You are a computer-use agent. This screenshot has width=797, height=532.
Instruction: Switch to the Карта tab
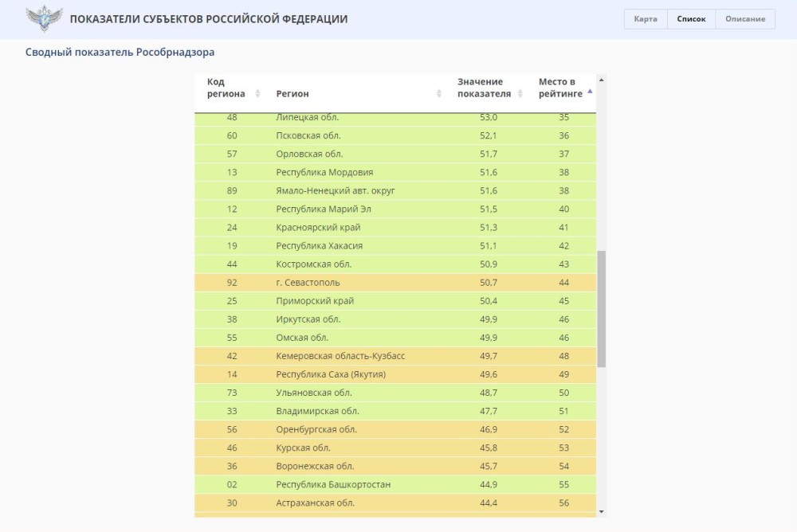646,19
